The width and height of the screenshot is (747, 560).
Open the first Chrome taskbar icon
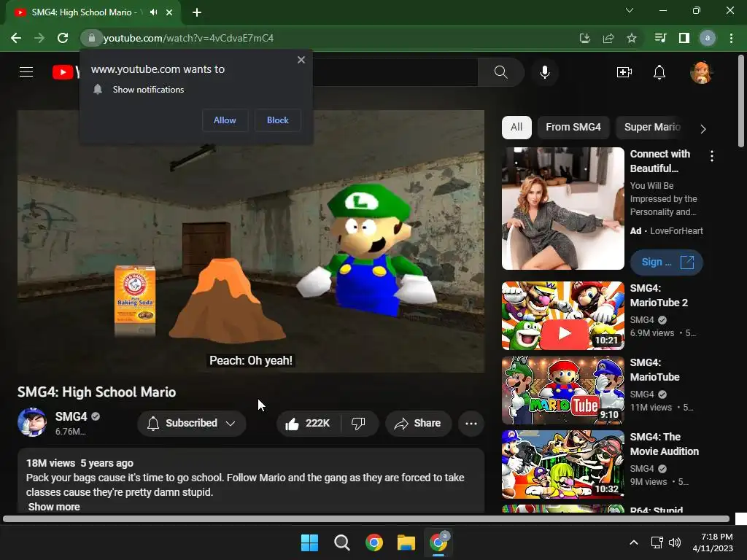tap(374, 542)
